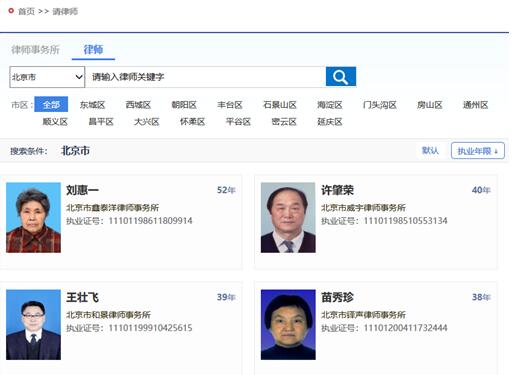Filter by 昌平区 district
This screenshot has height=375, width=520.
(101, 122)
